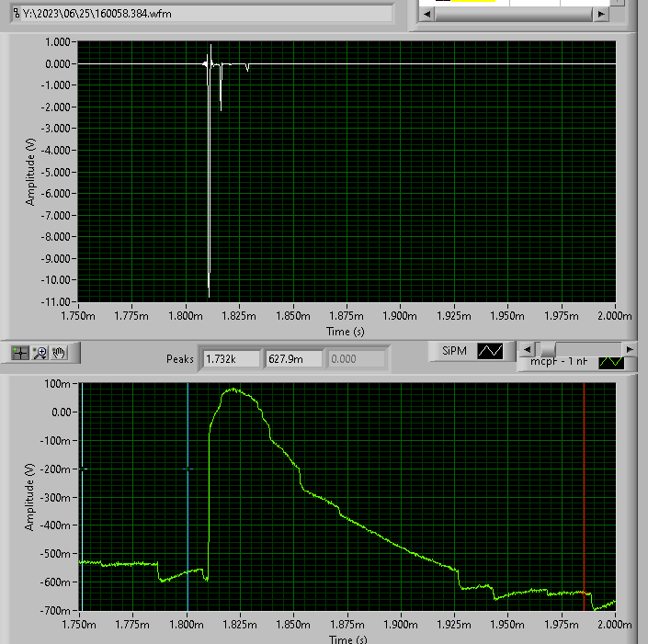Image resolution: width=648 pixels, height=644 pixels.
Task: Click lower graph X-axis start value 1.750m
Action: (79, 624)
